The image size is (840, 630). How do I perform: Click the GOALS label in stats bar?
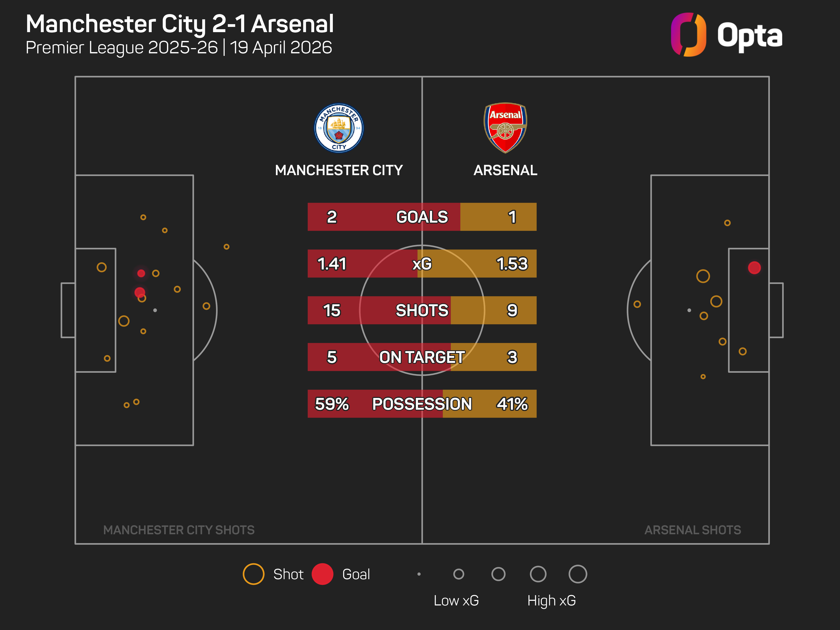tap(422, 217)
